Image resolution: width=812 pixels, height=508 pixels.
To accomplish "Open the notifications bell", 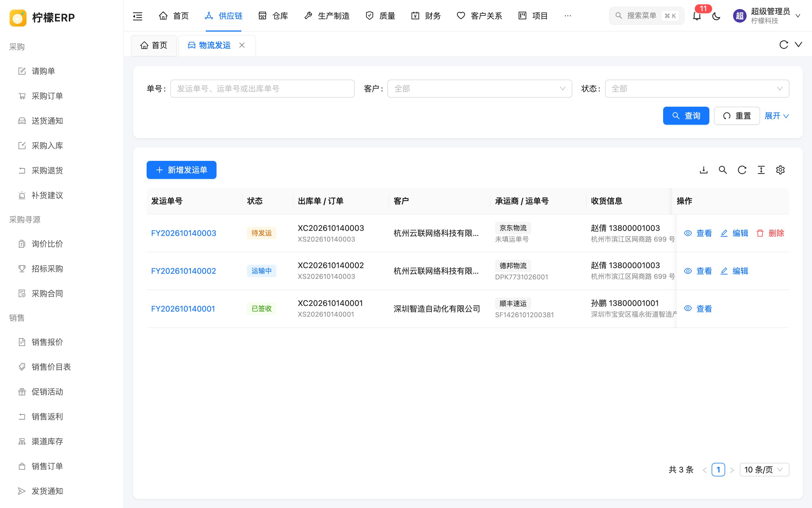I will pos(697,16).
